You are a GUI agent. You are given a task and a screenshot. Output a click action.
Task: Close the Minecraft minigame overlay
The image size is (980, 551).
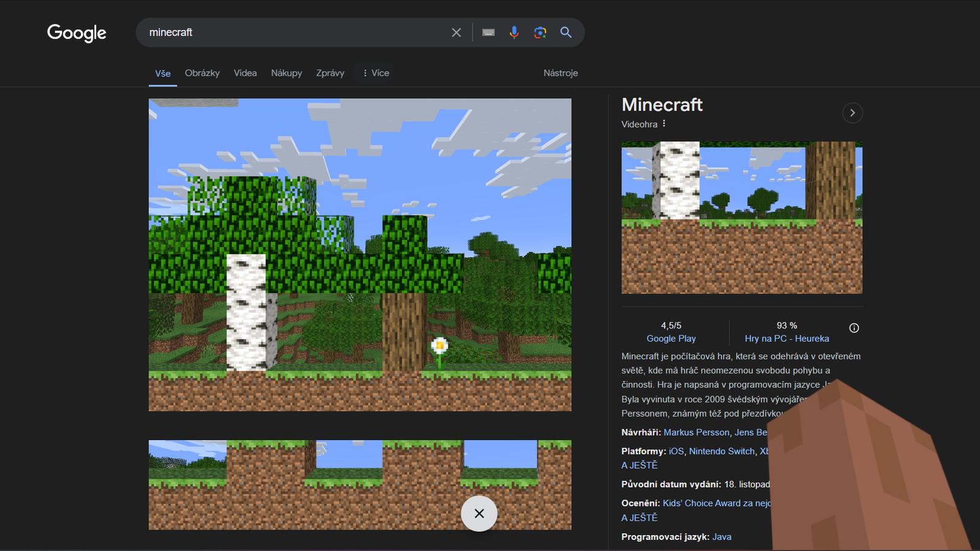pyautogui.click(x=480, y=514)
